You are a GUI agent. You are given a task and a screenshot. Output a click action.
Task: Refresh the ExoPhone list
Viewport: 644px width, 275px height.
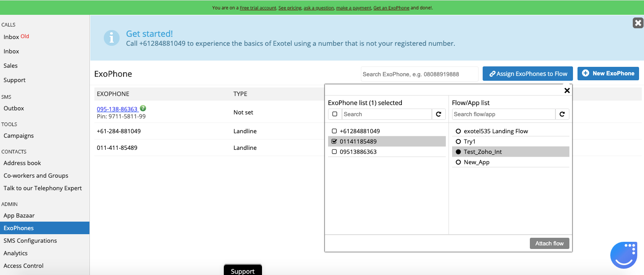(x=438, y=114)
